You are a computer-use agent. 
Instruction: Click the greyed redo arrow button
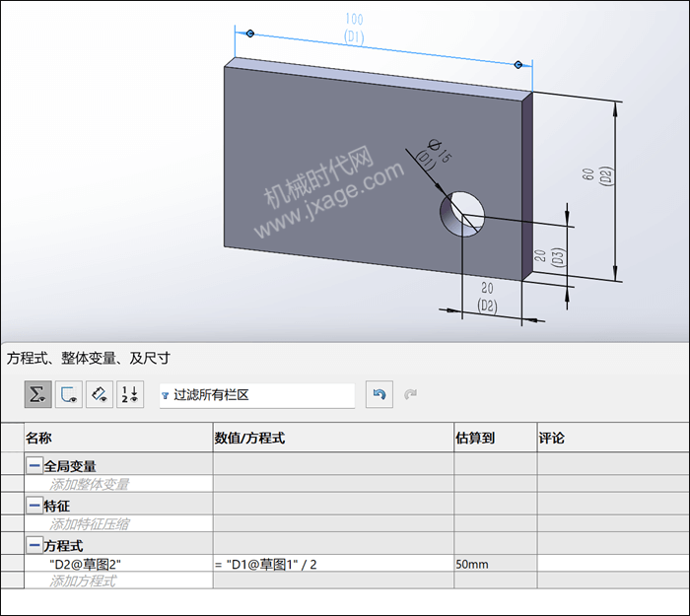410,394
